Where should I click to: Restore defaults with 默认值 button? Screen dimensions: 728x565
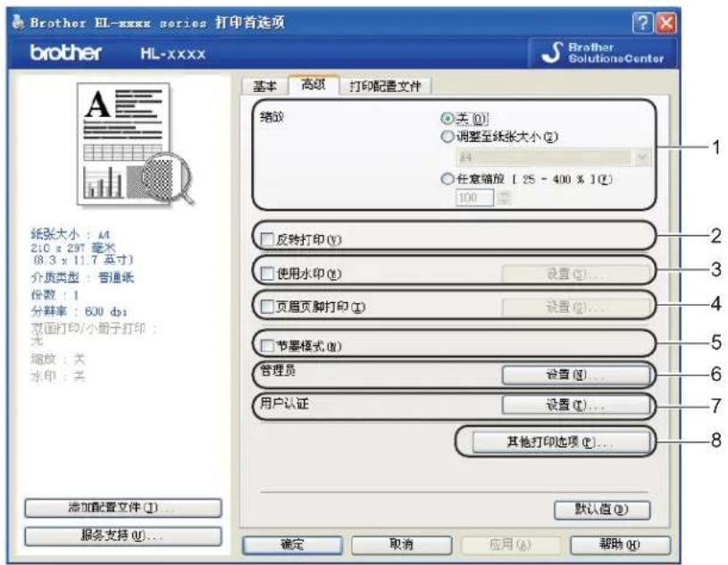[x=602, y=510]
